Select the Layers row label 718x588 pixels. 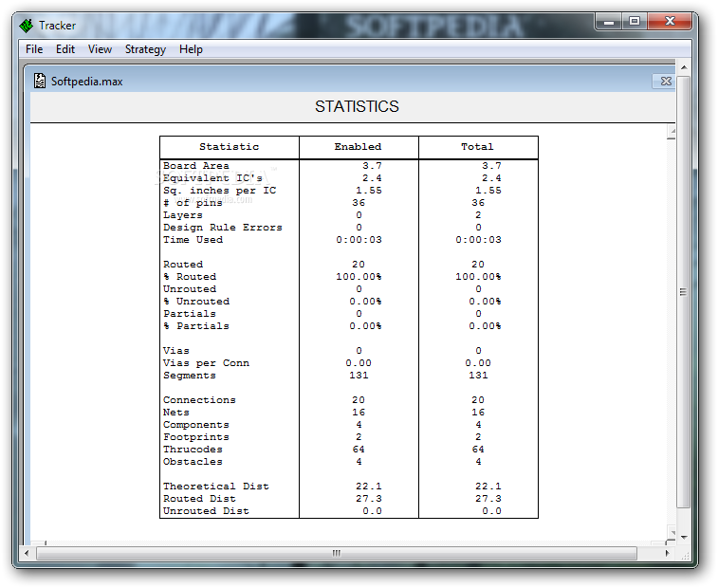point(183,215)
